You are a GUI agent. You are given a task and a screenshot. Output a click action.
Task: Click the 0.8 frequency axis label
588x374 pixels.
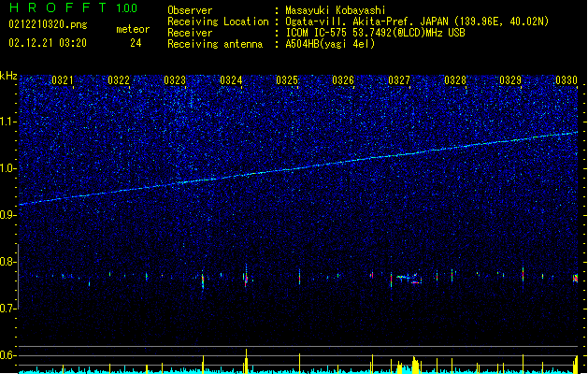tap(8, 262)
